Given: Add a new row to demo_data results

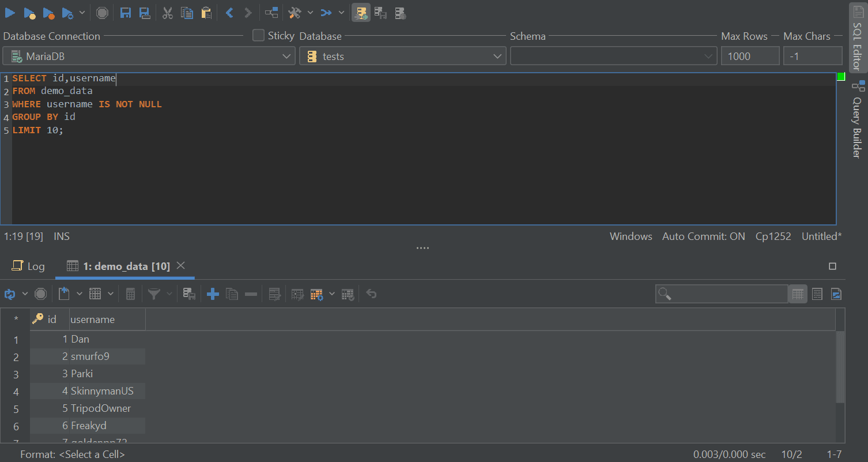Looking at the screenshot, I should (x=213, y=294).
